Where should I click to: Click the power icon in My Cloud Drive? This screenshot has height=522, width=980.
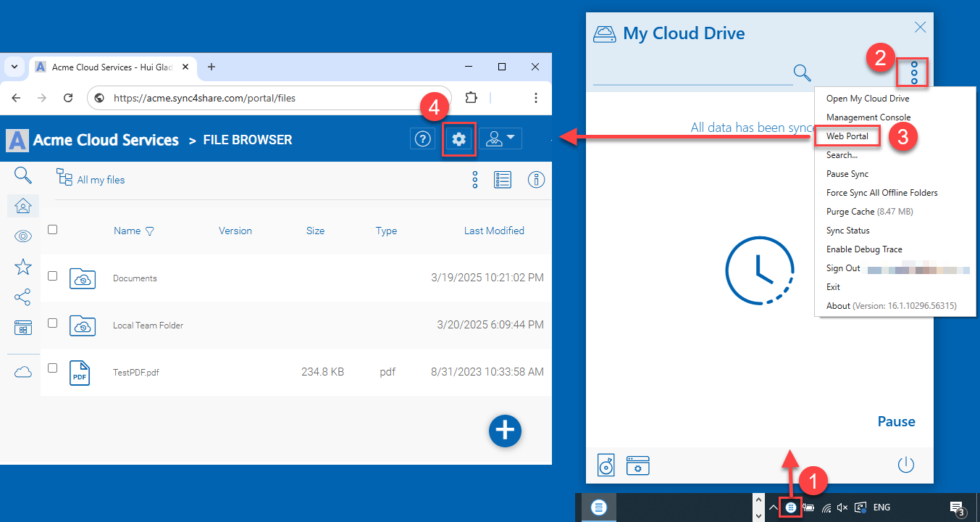coord(906,465)
